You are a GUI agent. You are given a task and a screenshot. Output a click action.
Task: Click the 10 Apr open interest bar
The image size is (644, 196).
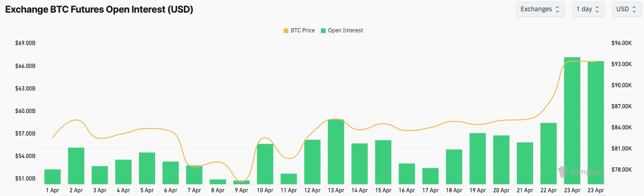point(265,164)
